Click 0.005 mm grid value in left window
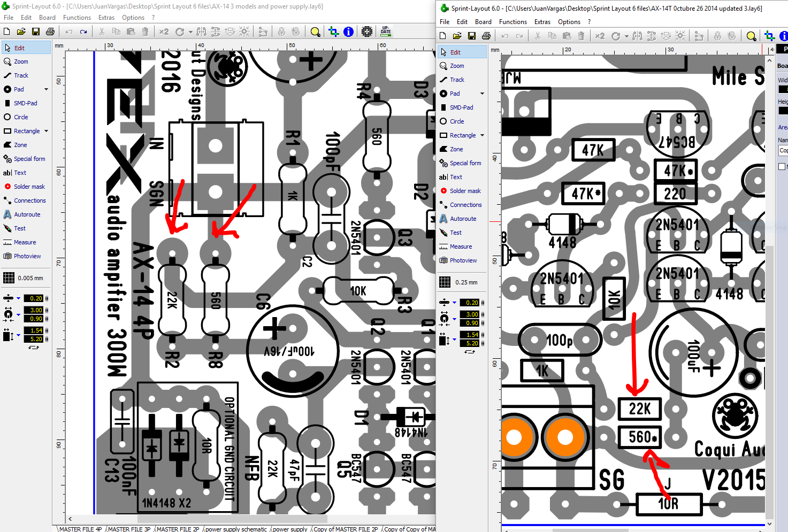Viewport: 788px width, 532px height. pyautogui.click(x=30, y=278)
